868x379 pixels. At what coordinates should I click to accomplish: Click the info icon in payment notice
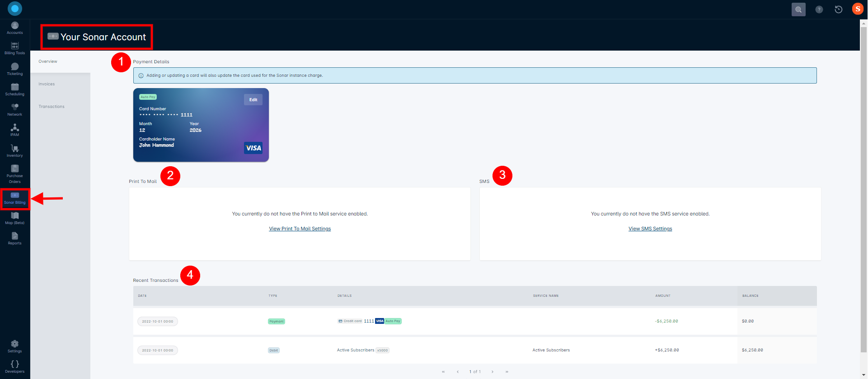(x=141, y=75)
